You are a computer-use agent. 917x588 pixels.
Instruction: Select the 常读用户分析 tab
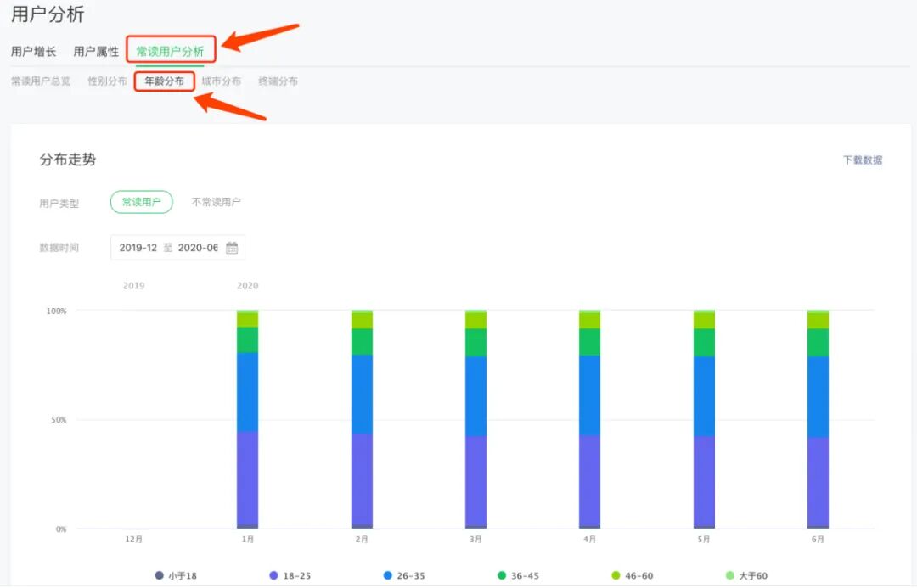(170, 52)
